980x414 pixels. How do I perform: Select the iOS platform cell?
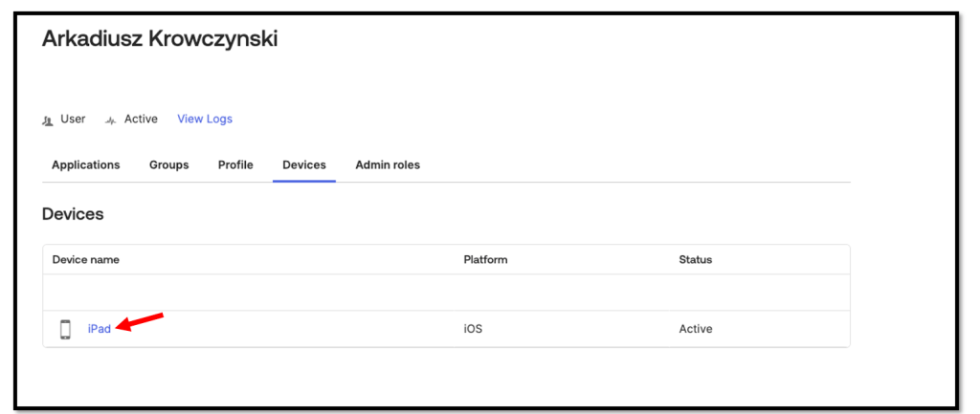tap(473, 329)
